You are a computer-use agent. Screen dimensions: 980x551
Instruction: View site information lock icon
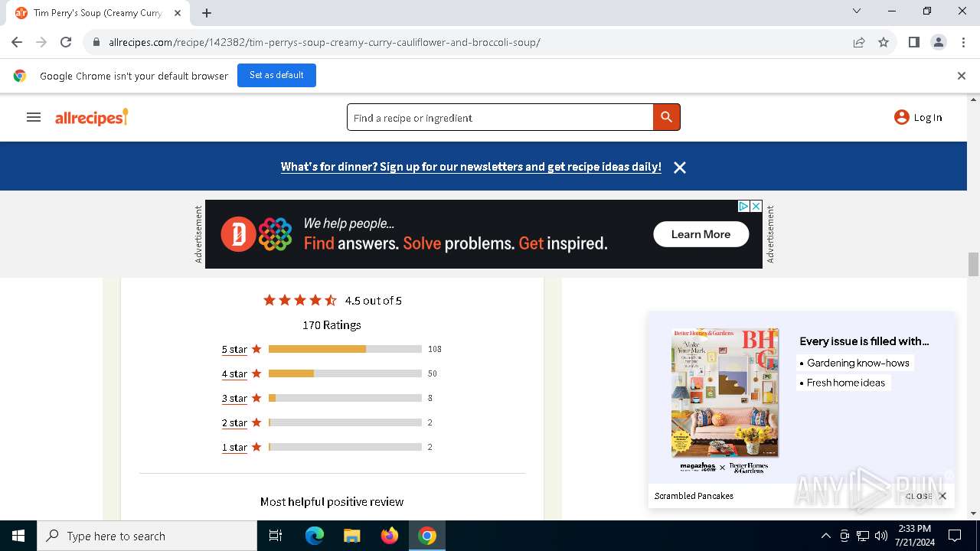[96, 42]
